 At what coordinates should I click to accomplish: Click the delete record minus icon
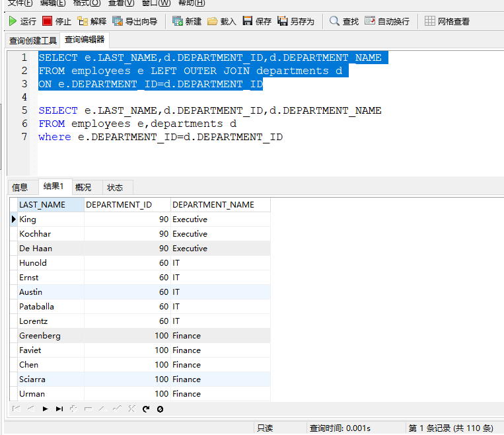88,409
